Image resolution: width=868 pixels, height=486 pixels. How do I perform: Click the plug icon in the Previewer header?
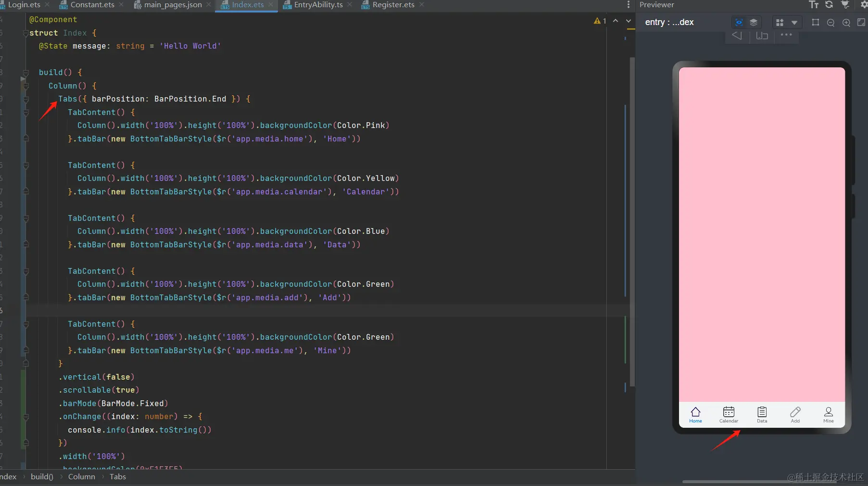tap(845, 5)
